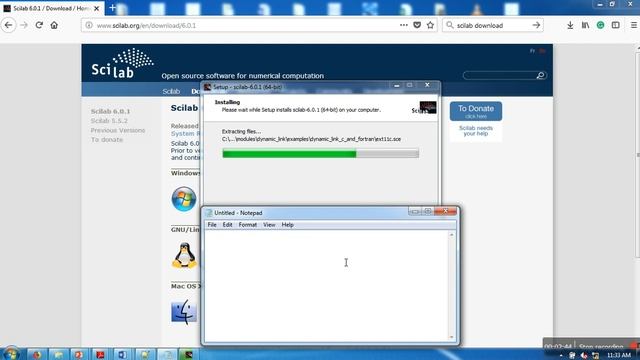640x360 pixels.
Task: Go back with the browser back arrow
Action: pyautogui.click(x=8, y=25)
